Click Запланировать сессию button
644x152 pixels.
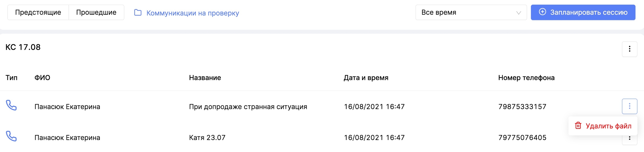583,12
